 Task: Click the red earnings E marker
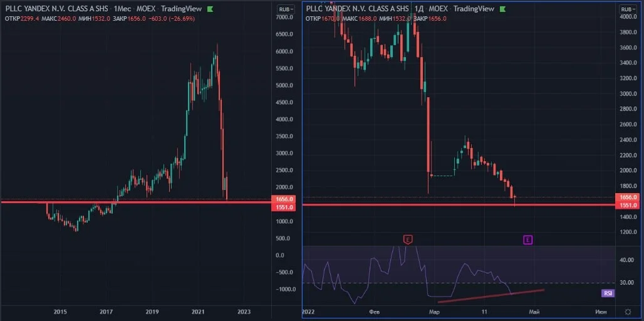(x=408, y=239)
